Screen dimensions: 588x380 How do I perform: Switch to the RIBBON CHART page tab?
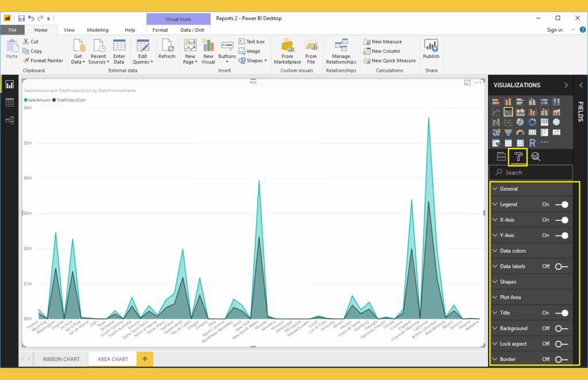[x=61, y=359]
